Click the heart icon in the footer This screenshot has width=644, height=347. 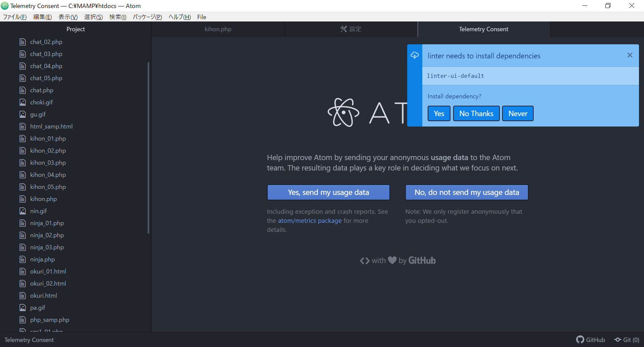click(x=392, y=260)
